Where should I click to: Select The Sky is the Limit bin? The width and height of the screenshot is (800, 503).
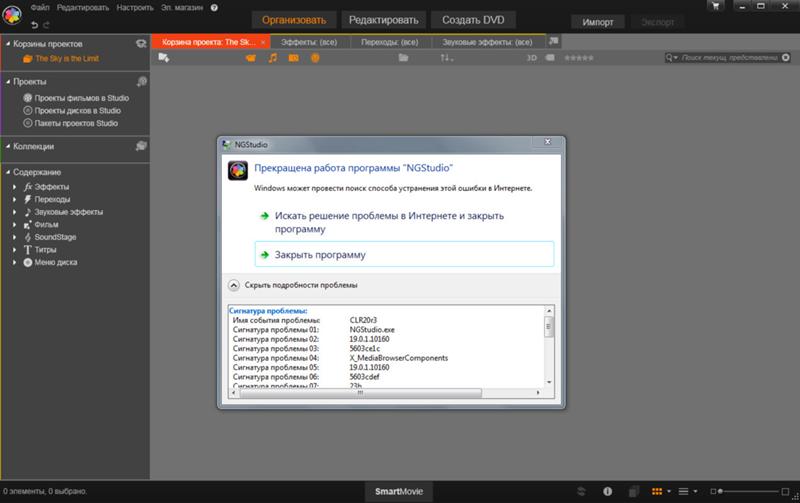coord(67,59)
